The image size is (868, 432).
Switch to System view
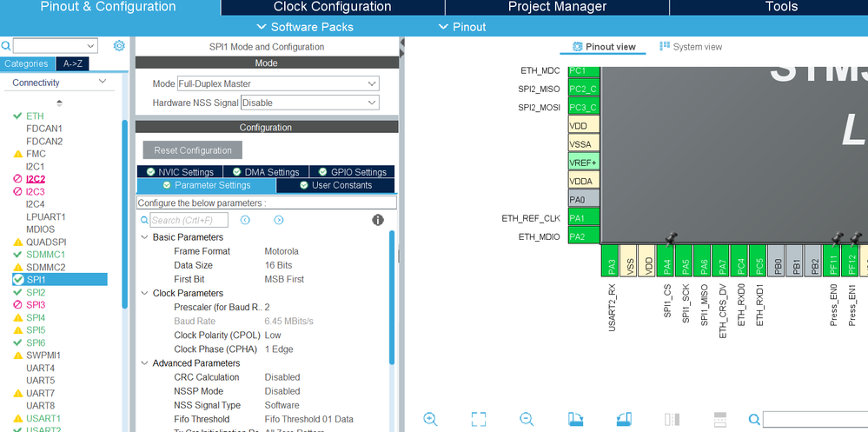tap(691, 47)
